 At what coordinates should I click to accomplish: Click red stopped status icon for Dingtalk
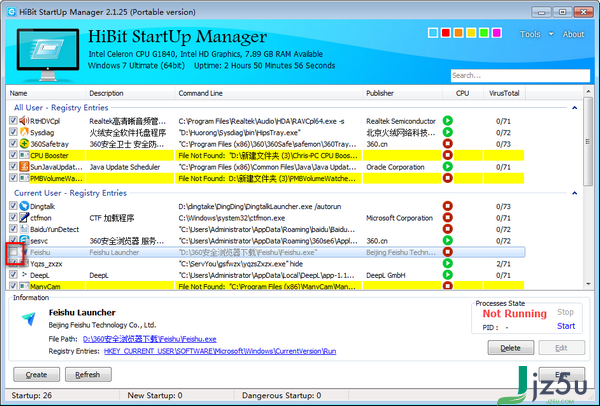[448, 206]
